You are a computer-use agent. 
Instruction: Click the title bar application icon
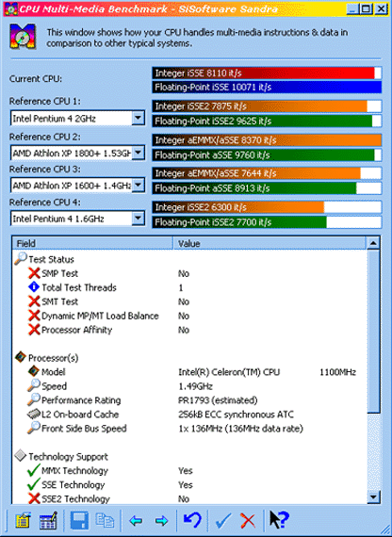coord(12,8)
